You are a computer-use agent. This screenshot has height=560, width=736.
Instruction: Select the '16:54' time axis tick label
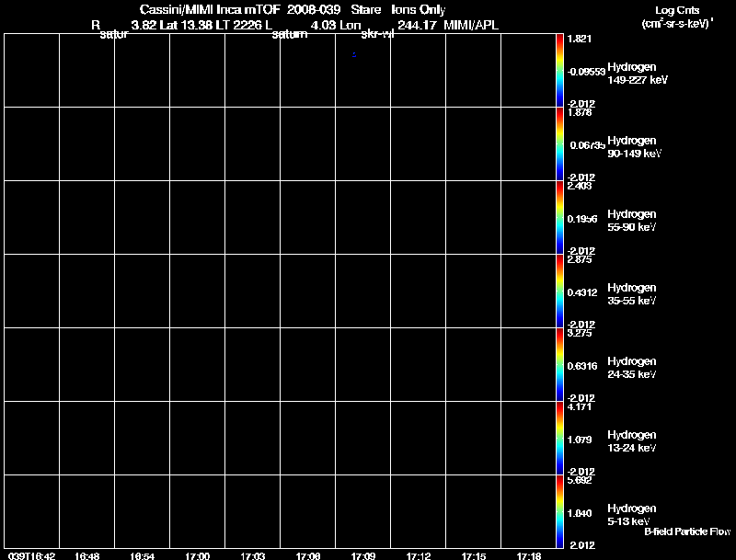pos(143,555)
